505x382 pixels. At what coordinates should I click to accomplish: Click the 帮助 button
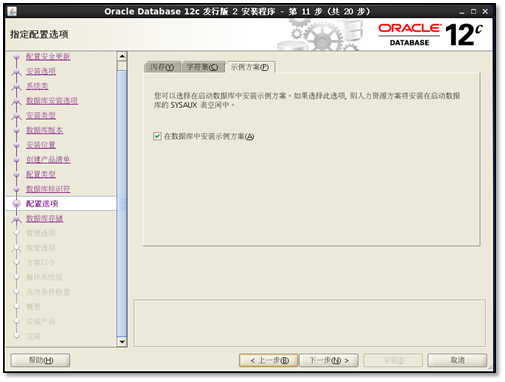[40, 360]
